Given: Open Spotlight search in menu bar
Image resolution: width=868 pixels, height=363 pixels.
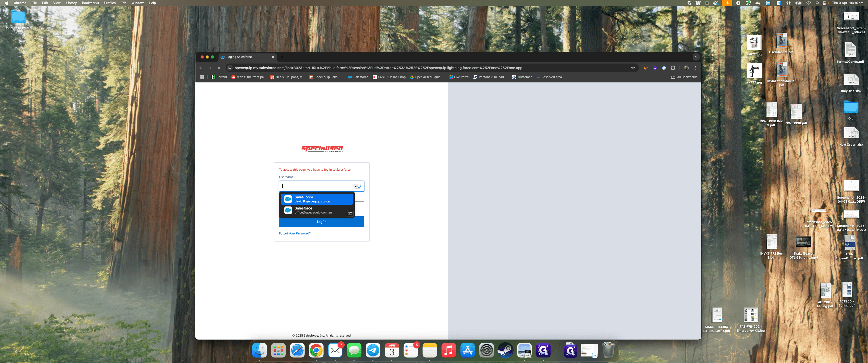Looking at the screenshot, I should [x=817, y=3].
